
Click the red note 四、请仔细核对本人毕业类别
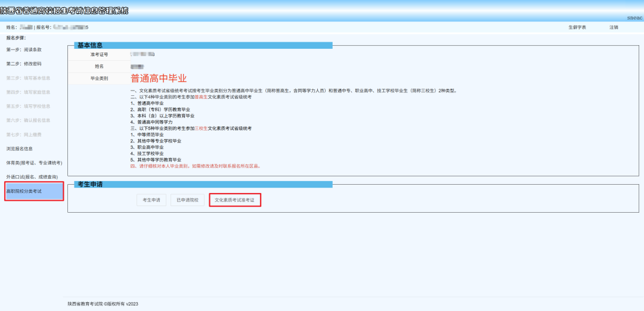(196, 166)
